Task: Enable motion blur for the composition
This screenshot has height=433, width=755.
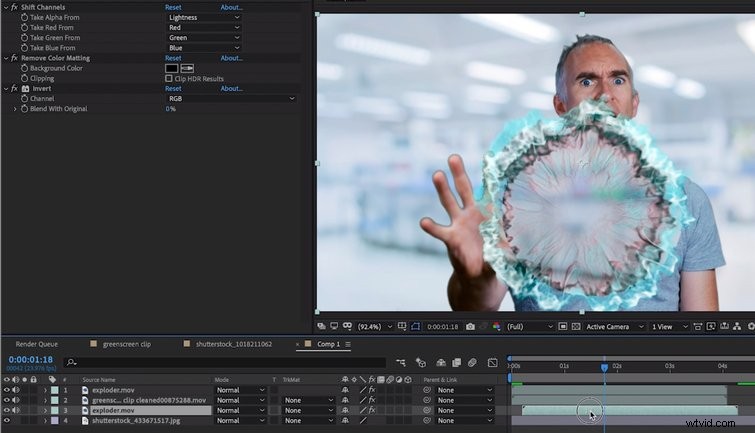Action: pyautogui.click(x=472, y=362)
